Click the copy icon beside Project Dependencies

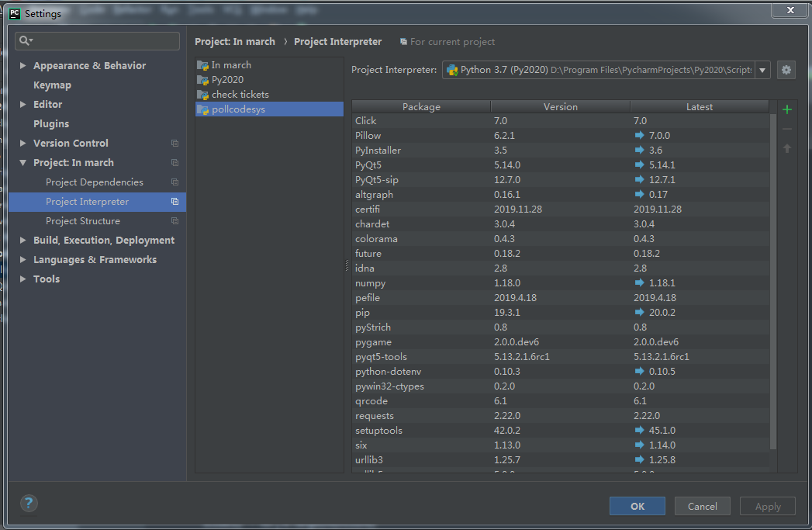coord(175,182)
